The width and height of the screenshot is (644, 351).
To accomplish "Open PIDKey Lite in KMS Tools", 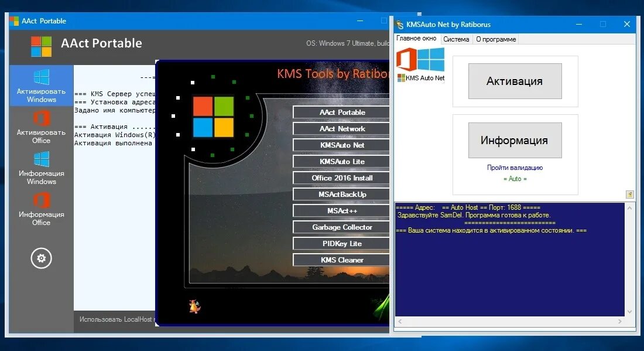I will point(342,244).
